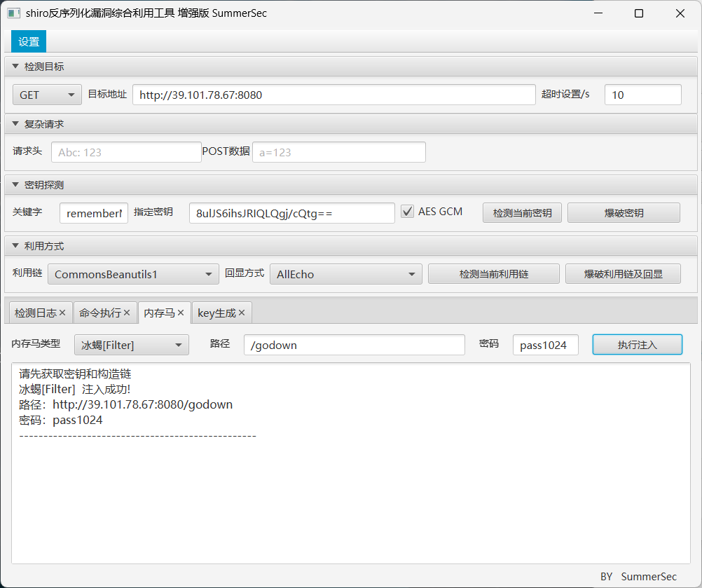Collapse the 检测目标 section
702x588 pixels.
pyautogui.click(x=15, y=65)
